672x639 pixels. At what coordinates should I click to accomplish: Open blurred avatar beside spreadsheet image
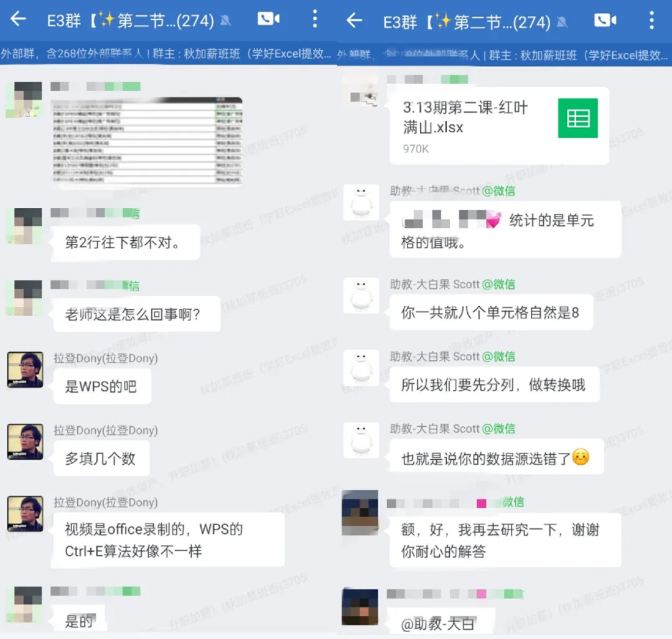click(24, 100)
